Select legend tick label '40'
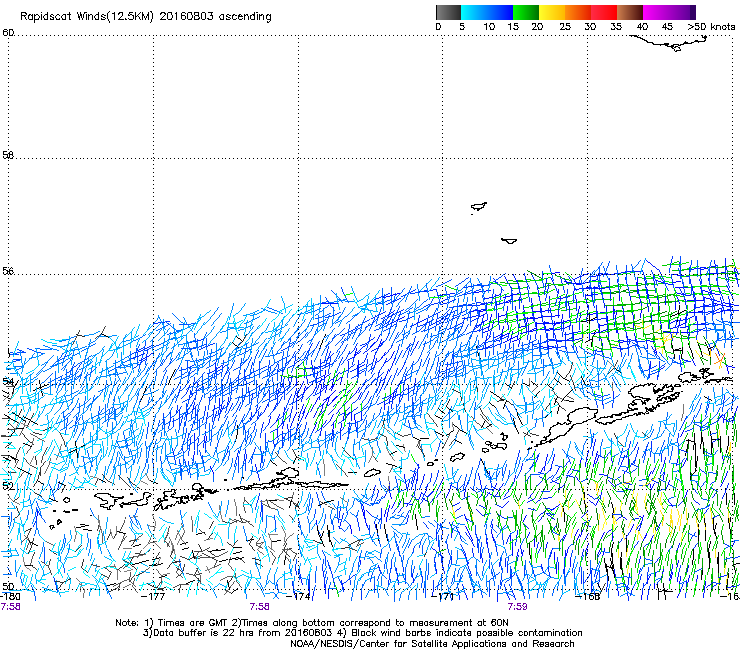740x650 pixels. tap(642, 27)
